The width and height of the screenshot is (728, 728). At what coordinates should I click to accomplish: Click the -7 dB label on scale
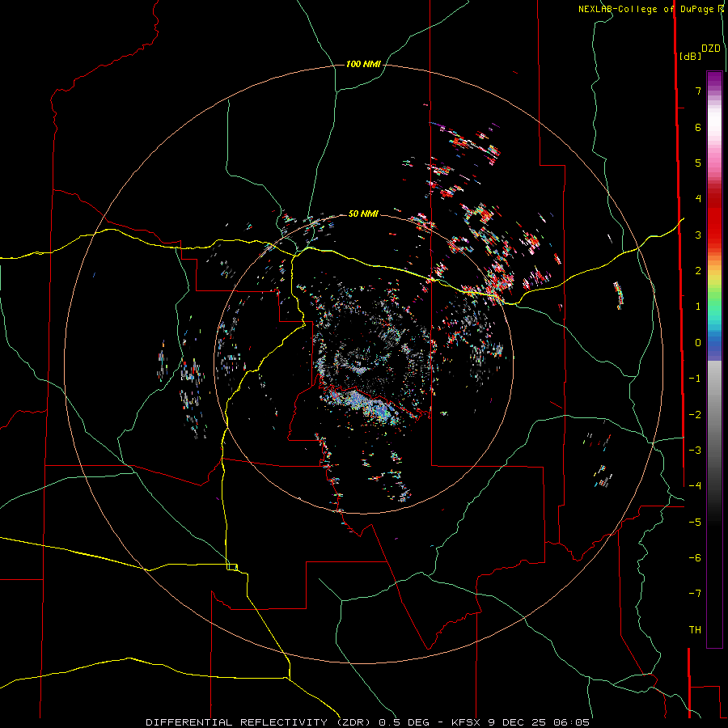click(x=695, y=594)
